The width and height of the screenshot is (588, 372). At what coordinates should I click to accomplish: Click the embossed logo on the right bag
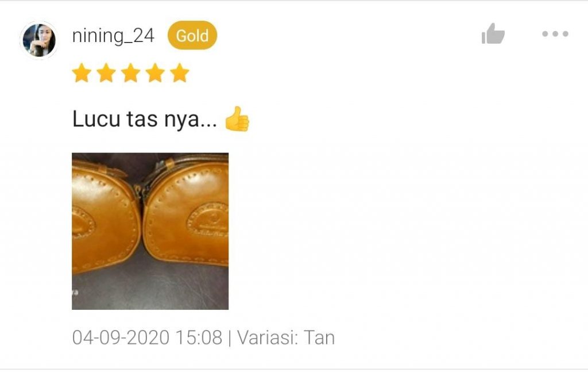pyautogui.click(x=208, y=220)
